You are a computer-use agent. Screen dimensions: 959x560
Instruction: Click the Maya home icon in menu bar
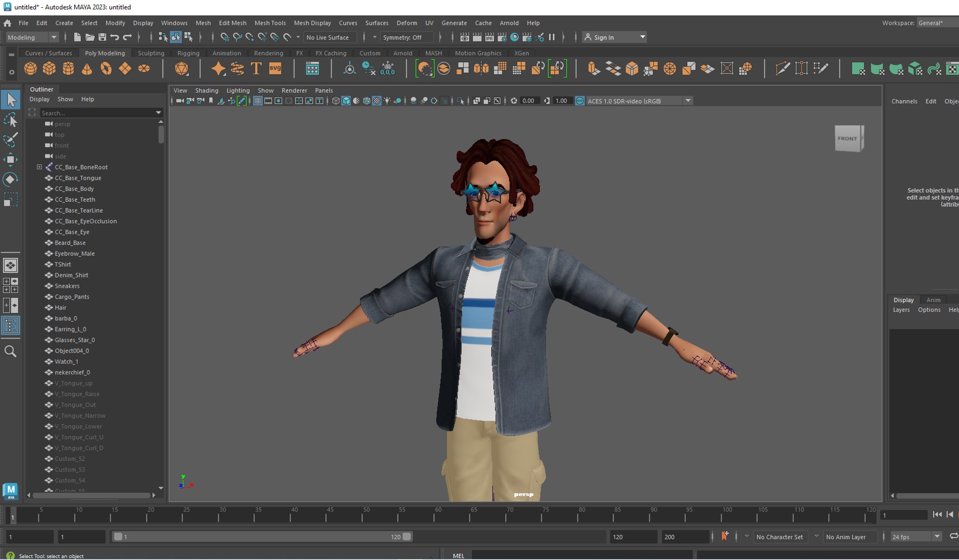coord(7,23)
